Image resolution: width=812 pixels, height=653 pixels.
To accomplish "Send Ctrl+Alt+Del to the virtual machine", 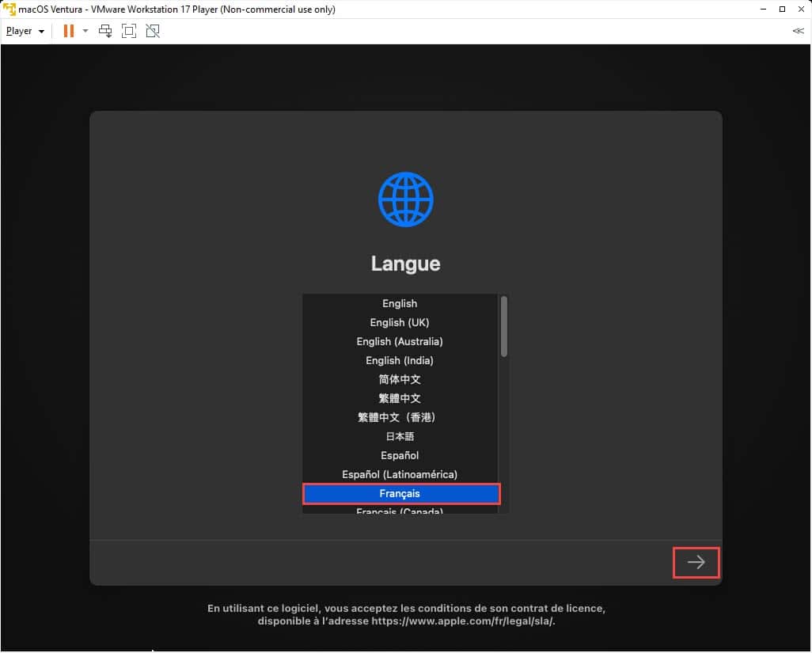I will tap(105, 31).
